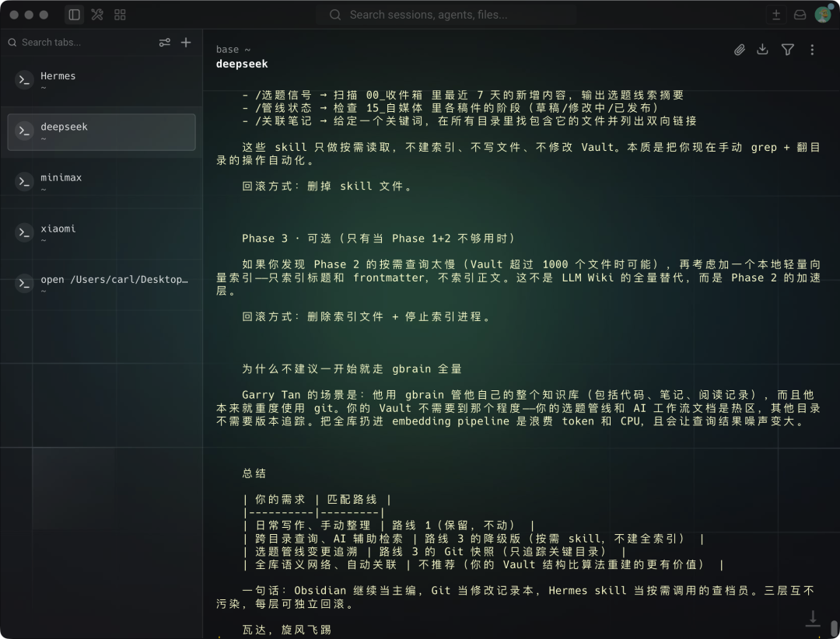Viewport: 840px width, 639px height.
Task: Open the funnel filter icon
Action: pyautogui.click(x=787, y=50)
